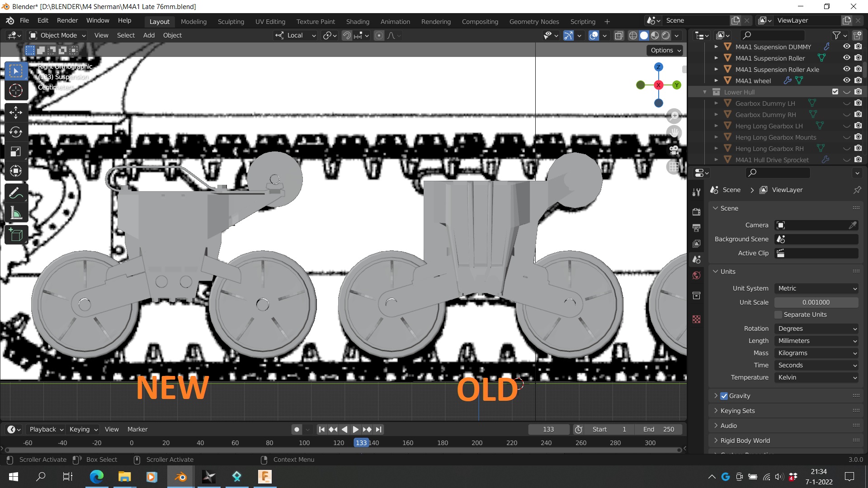Open the Object Mode dropdown
868x488 pixels.
point(57,35)
